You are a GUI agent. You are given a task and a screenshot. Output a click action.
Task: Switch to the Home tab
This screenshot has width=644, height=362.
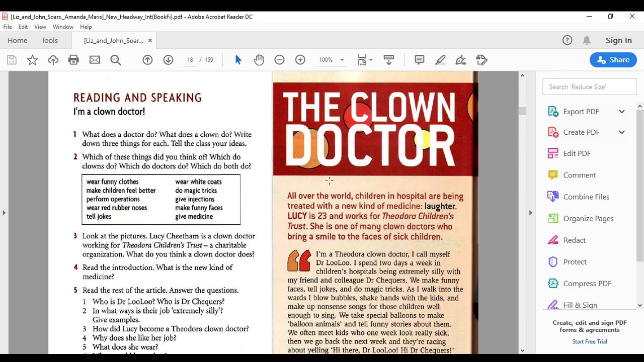pos(17,40)
